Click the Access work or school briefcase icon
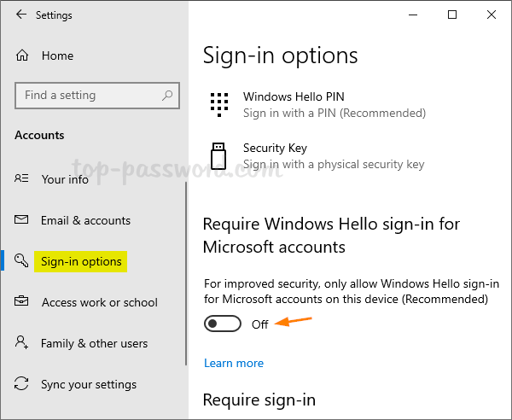512x420 pixels. [x=22, y=302]
